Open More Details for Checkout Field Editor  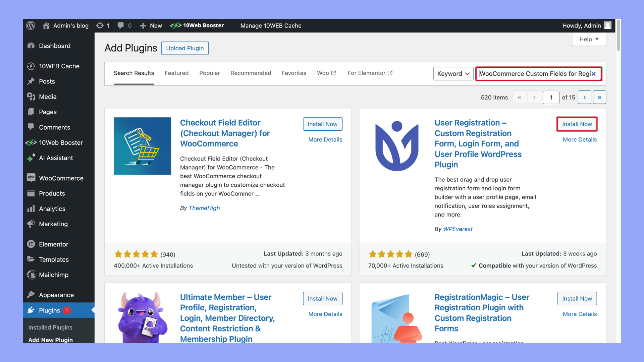tap(325, 139)
